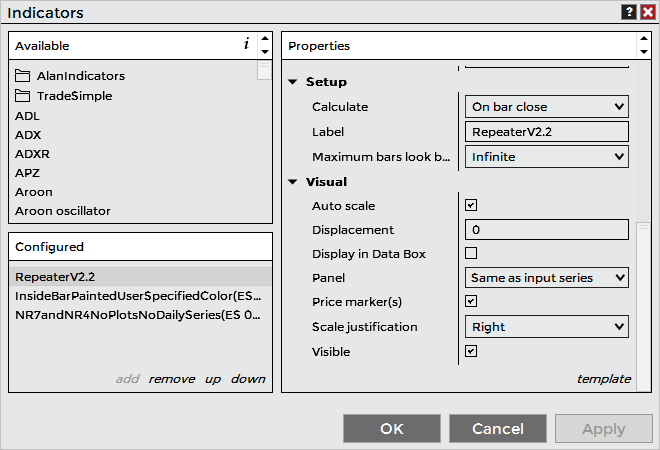The width and height of the screenshot is (660, 450).
Task: Click the OK button
Action: click(392, 429)
